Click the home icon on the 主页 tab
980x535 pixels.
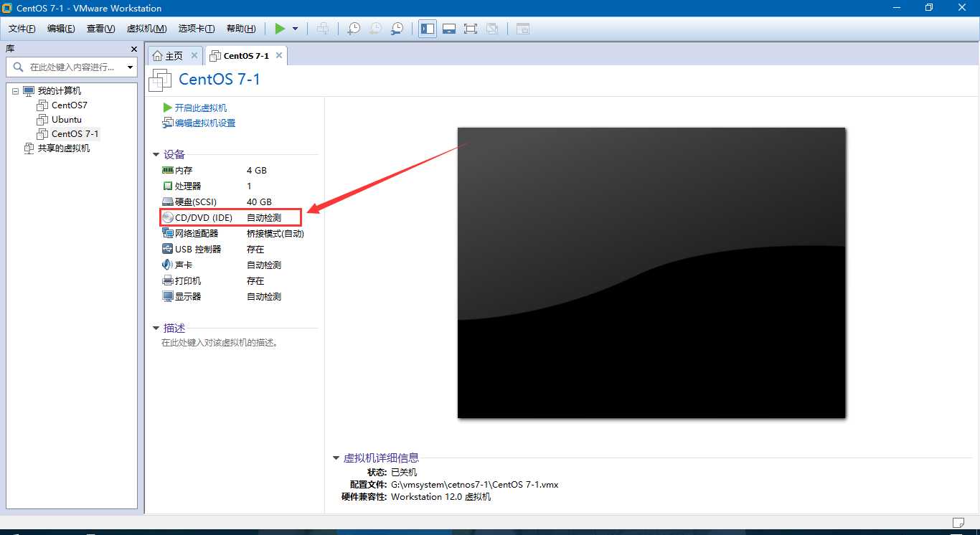point(158,55)
